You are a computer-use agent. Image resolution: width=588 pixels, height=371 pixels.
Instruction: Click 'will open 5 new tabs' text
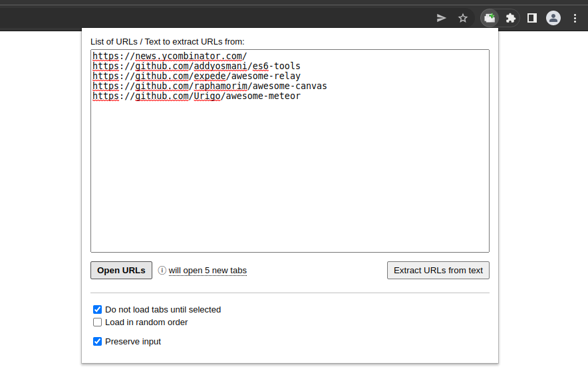pyautogui.click(x=208, y=271)
